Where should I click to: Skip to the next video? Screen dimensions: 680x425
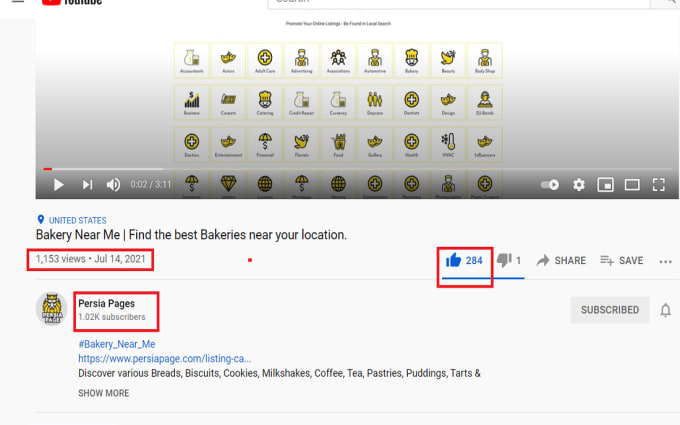(x=87, y=185)
